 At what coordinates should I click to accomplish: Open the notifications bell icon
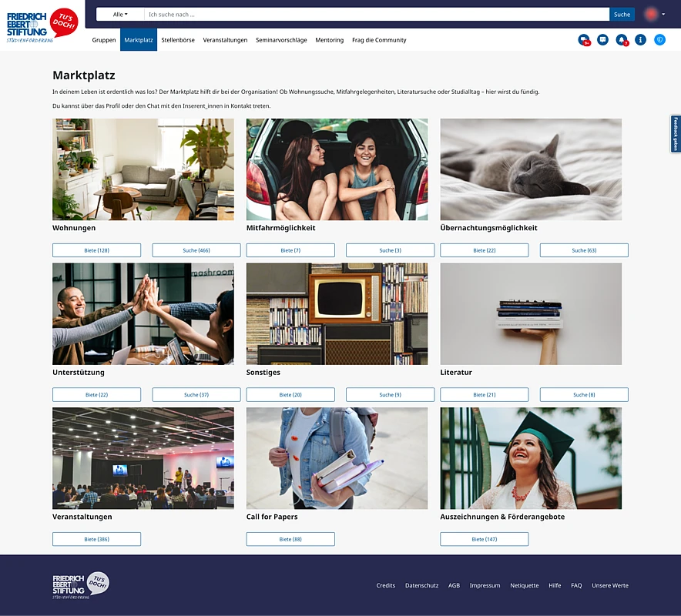[622, 40]
